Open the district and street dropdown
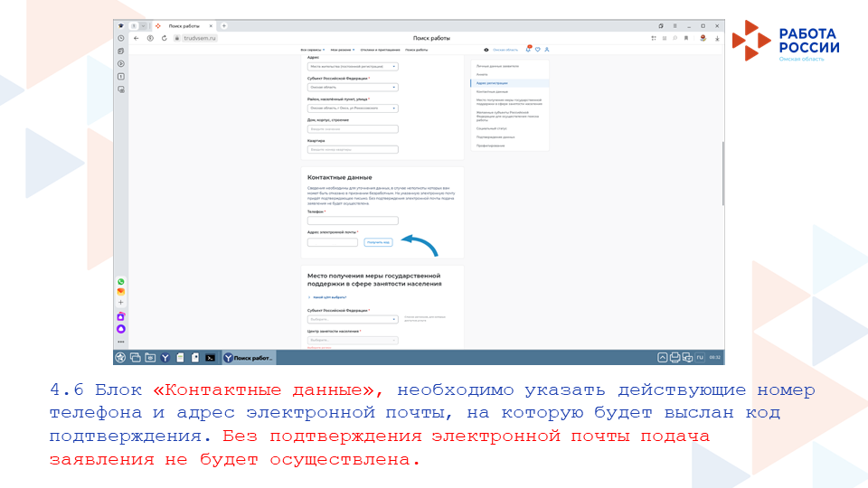This screenshot has height=488, width=868. pyautogui.click(x=353, y=108)
